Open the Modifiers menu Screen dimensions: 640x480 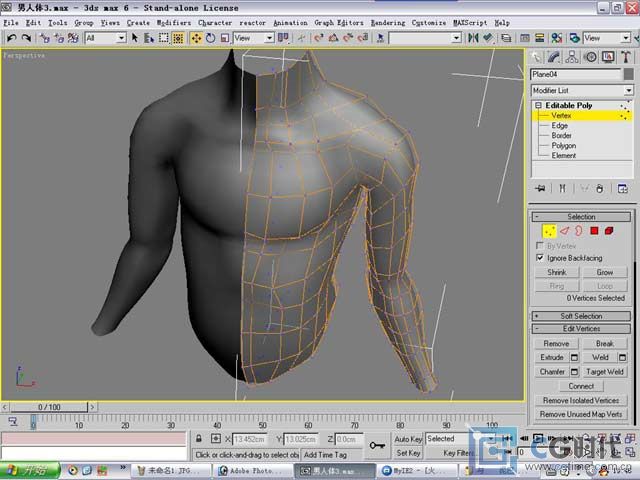click(x=174, y=23)
